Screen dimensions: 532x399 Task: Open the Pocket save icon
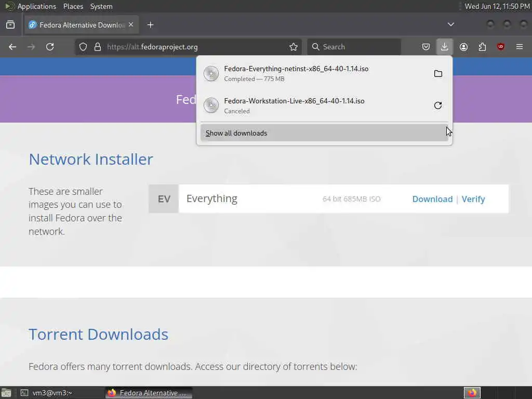426,47
